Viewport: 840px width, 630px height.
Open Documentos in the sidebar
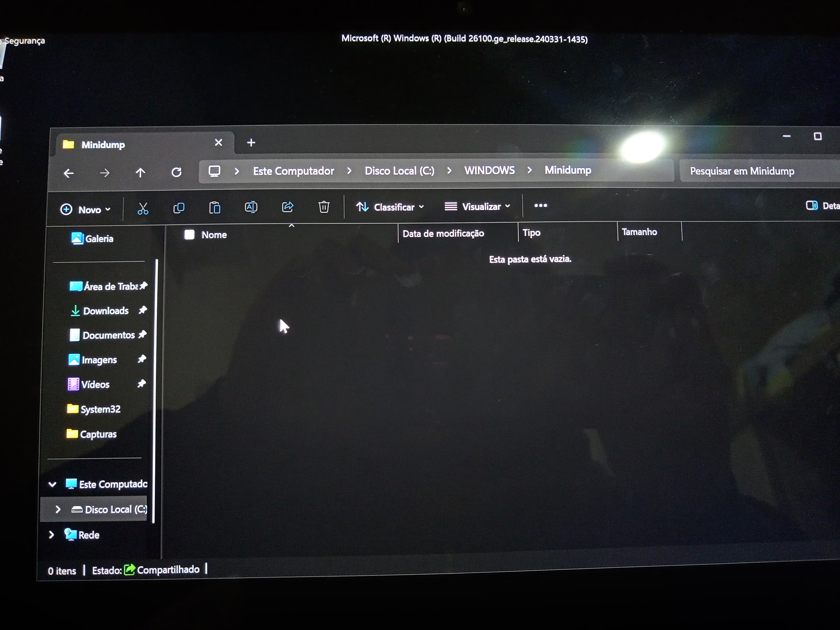102,335
